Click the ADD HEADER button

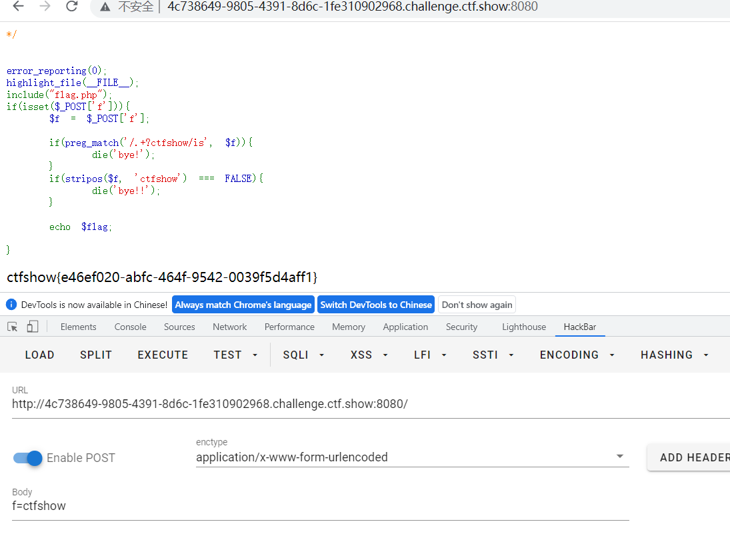[689, 457]
